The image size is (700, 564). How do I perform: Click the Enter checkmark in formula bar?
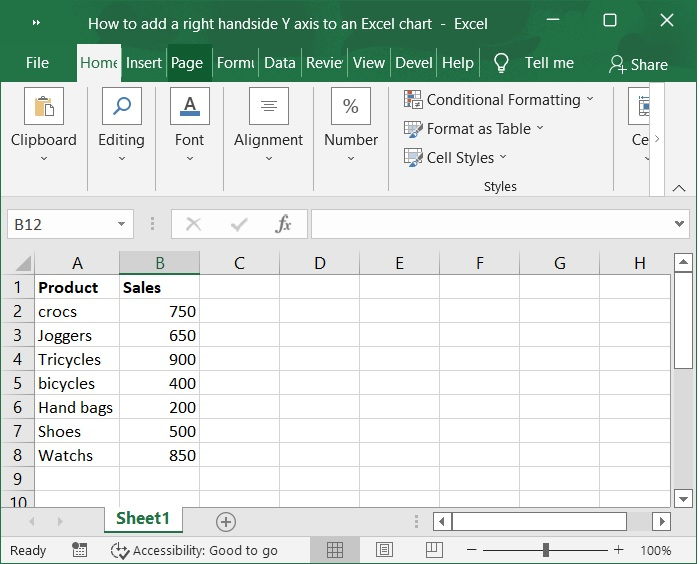point(239,224)
